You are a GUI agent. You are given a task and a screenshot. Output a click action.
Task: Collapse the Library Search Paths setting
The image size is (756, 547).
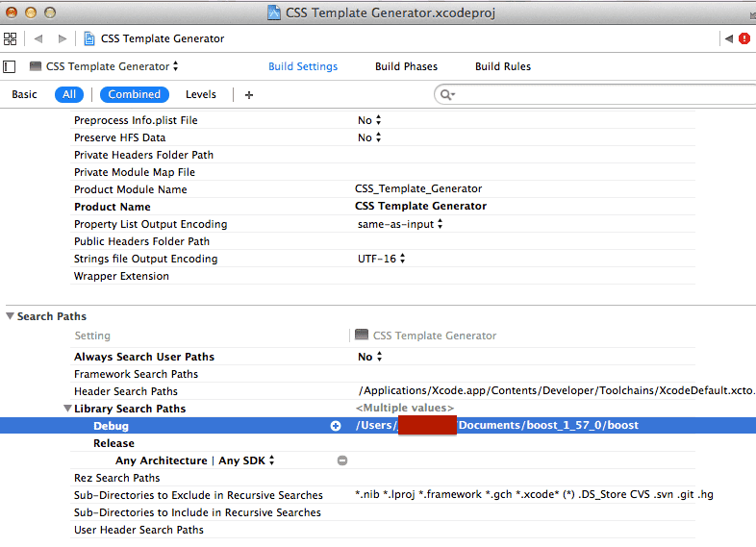click(66, 409)
